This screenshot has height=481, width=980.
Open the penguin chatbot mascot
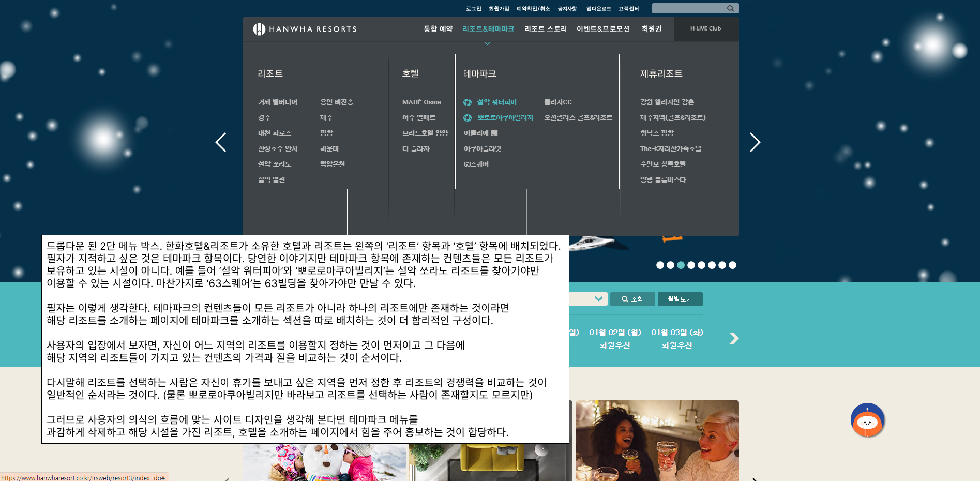tap(867, 420)
